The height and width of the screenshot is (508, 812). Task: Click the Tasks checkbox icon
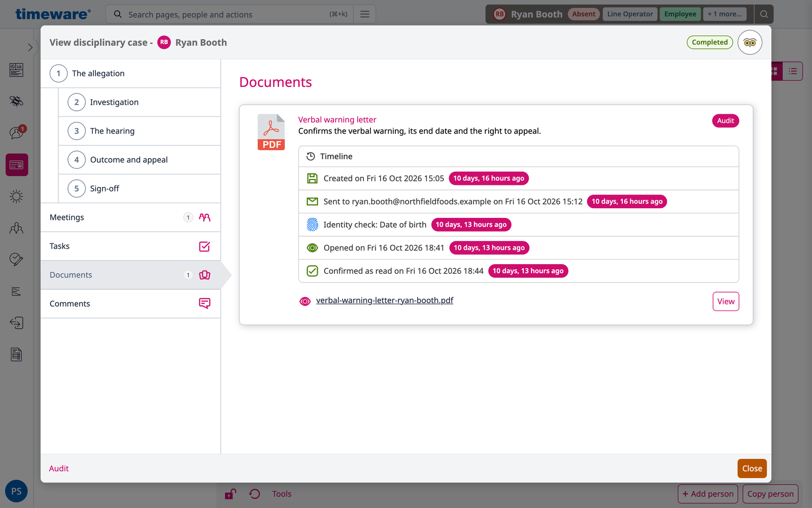tap(205, 246)
